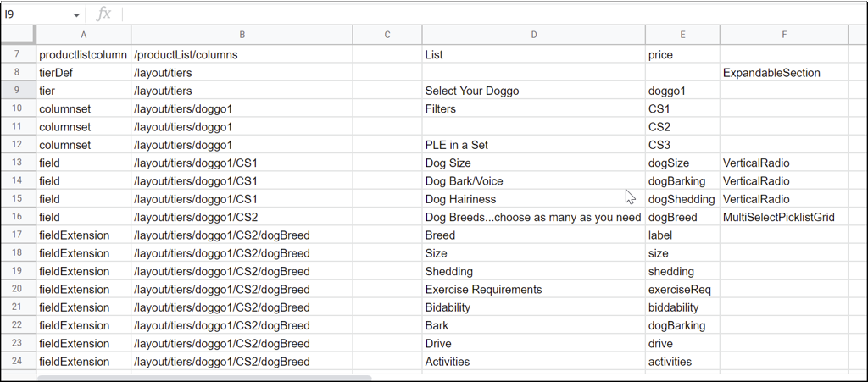868x382 pixels.
Task: Click the horizontal scrollbar at the bottom
Action: [x=203, y=378]
